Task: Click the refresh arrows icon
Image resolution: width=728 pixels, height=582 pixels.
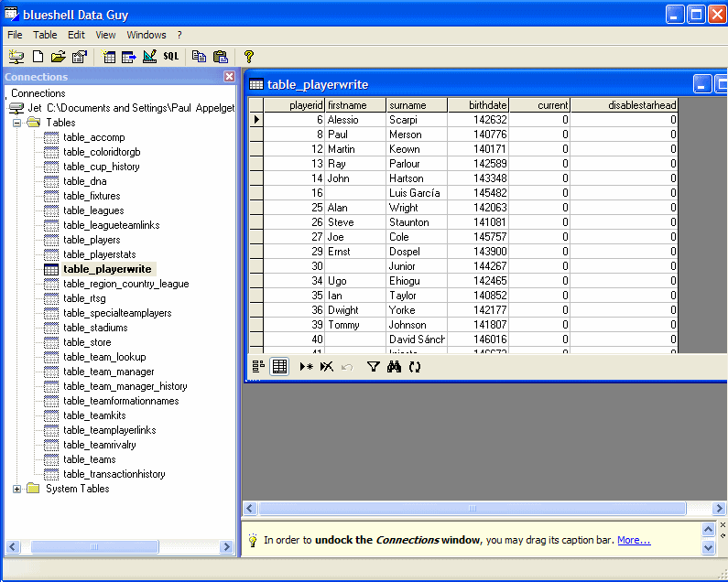Action: pyautogui.click(x=415, y=367)
